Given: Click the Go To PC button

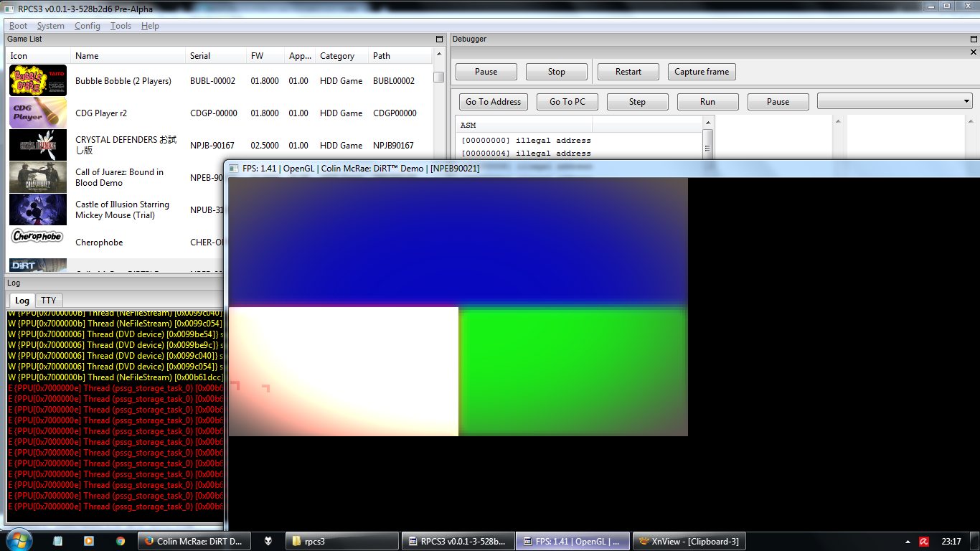Looking at the screenshot, I should [x=567, y=102].
